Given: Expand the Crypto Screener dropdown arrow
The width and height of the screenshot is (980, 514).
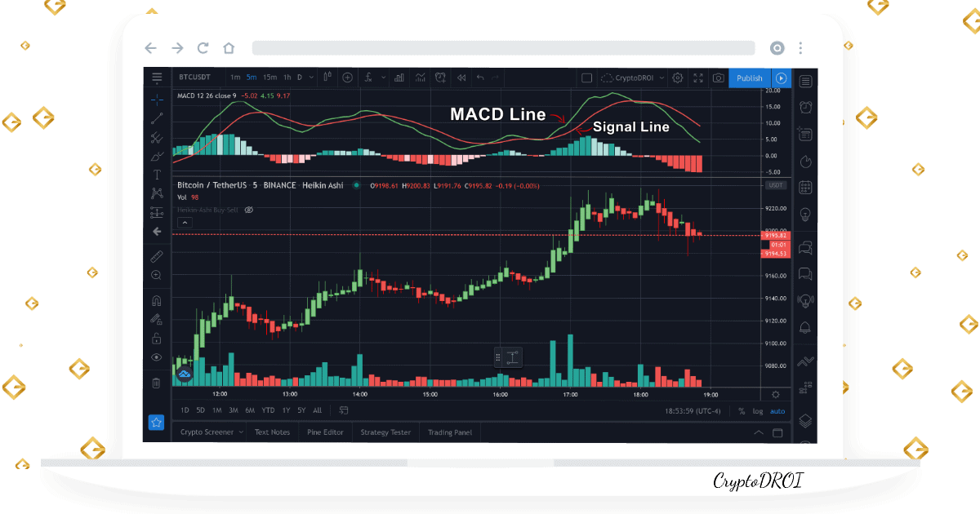Looking at the screenshot, I should pos(240,432).
